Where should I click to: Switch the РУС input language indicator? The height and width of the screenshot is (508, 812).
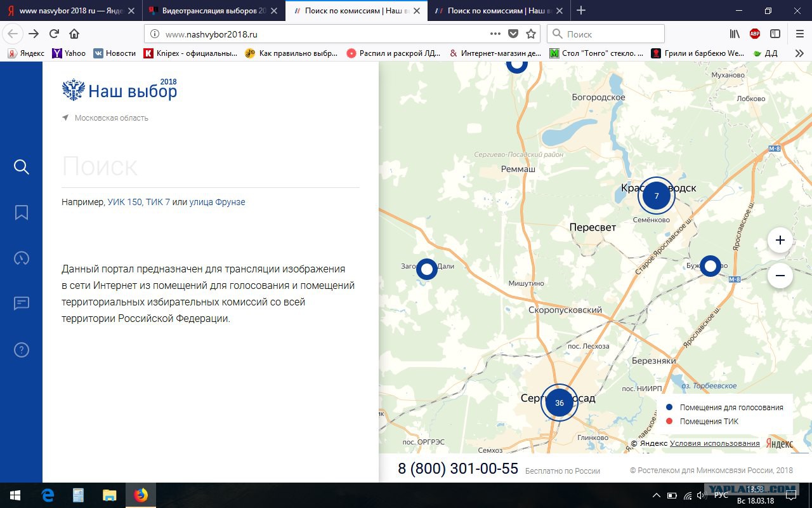coord(721,495)
